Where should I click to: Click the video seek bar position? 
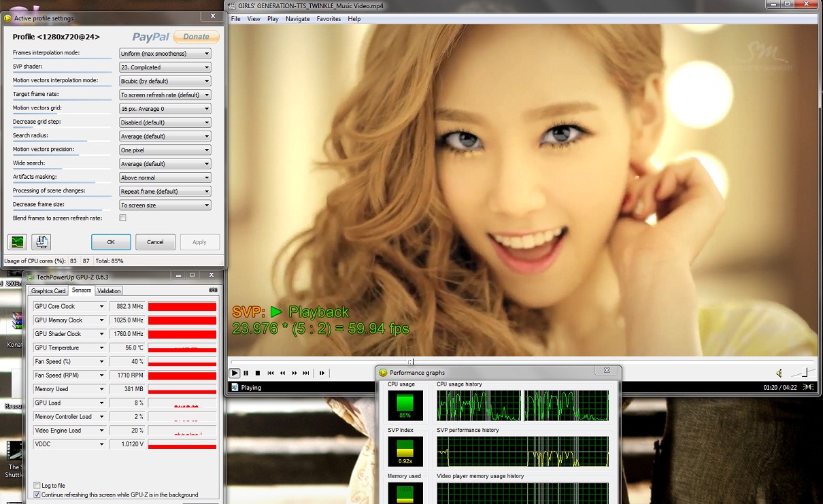click(411, 362)
